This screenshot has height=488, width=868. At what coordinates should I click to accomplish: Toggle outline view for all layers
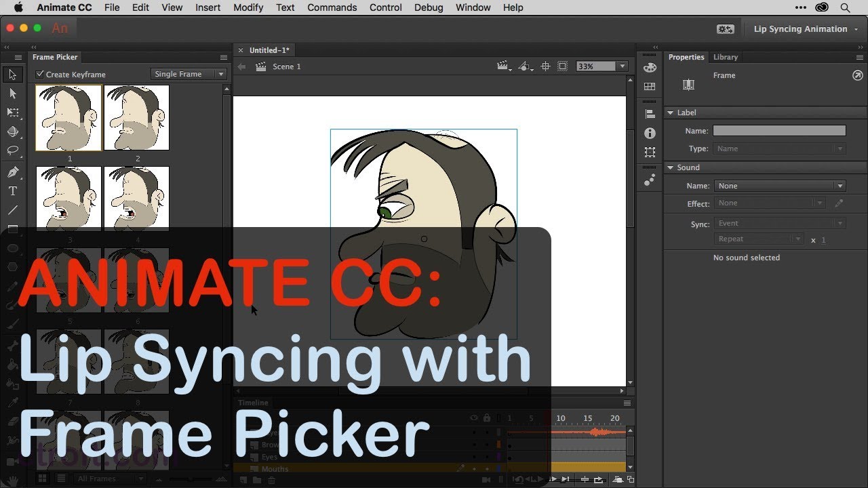point(498,418)
